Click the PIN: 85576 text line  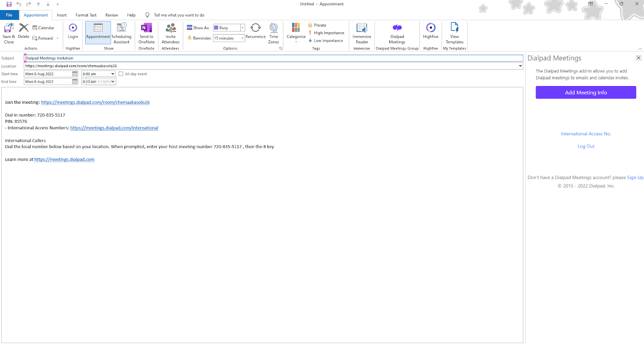click(x=16, y=122)
